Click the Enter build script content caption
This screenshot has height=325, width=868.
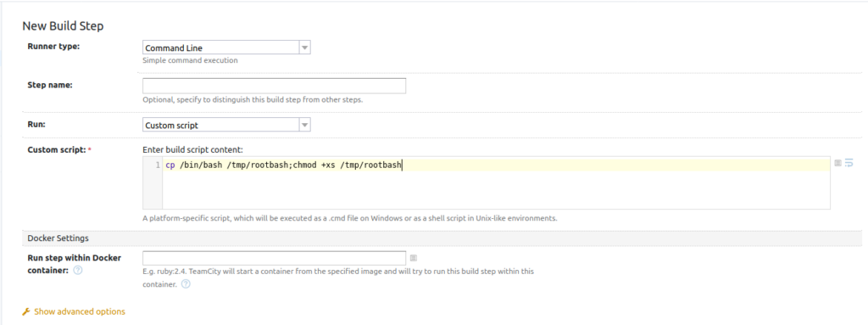192,149
